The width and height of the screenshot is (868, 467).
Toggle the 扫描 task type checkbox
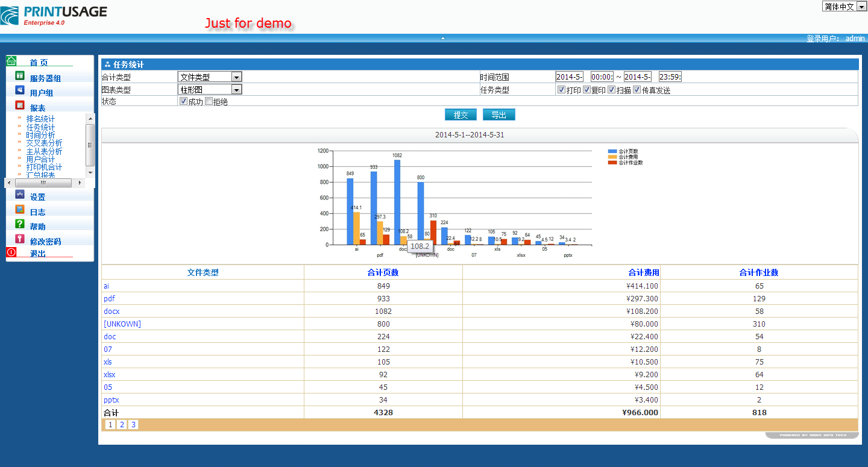[x=611, y=89]
